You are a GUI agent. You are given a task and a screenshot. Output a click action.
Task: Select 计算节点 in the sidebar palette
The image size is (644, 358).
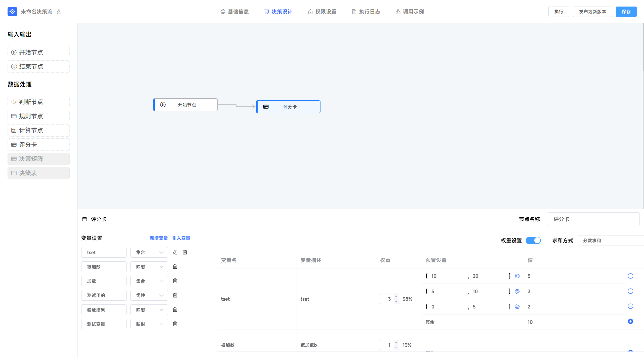38,130
